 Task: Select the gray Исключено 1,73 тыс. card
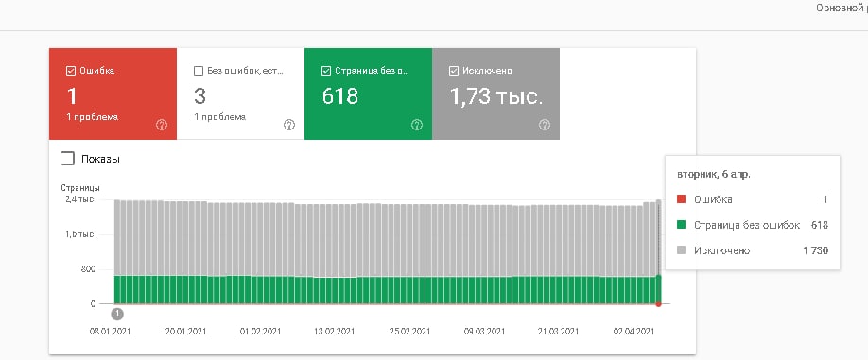(495, 94)
